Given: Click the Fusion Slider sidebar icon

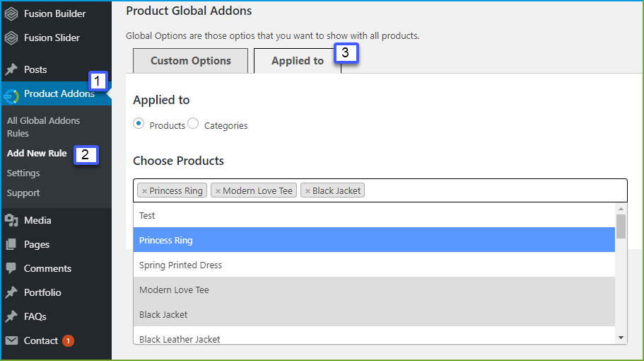Looking at the screenshot, I should click(x=11, y=38).
